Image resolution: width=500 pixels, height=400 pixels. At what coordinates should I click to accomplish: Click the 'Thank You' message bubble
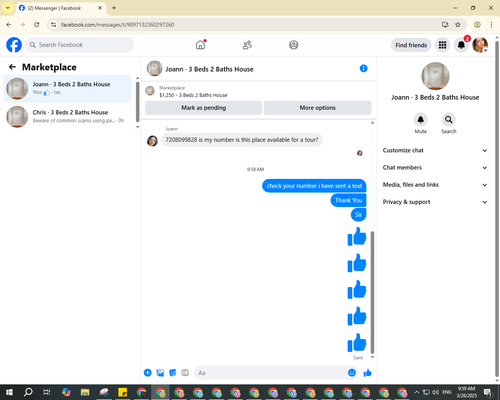(x=348, y=200)
